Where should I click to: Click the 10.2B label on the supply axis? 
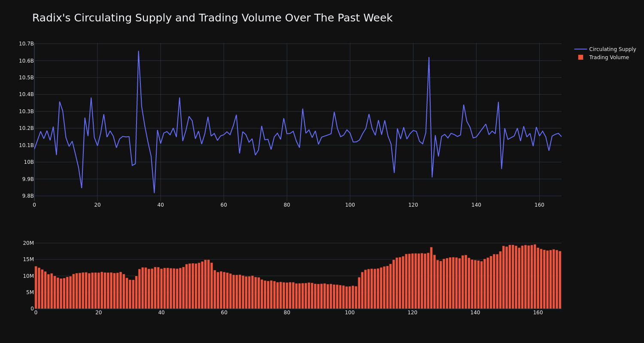(x=26, y=128)
